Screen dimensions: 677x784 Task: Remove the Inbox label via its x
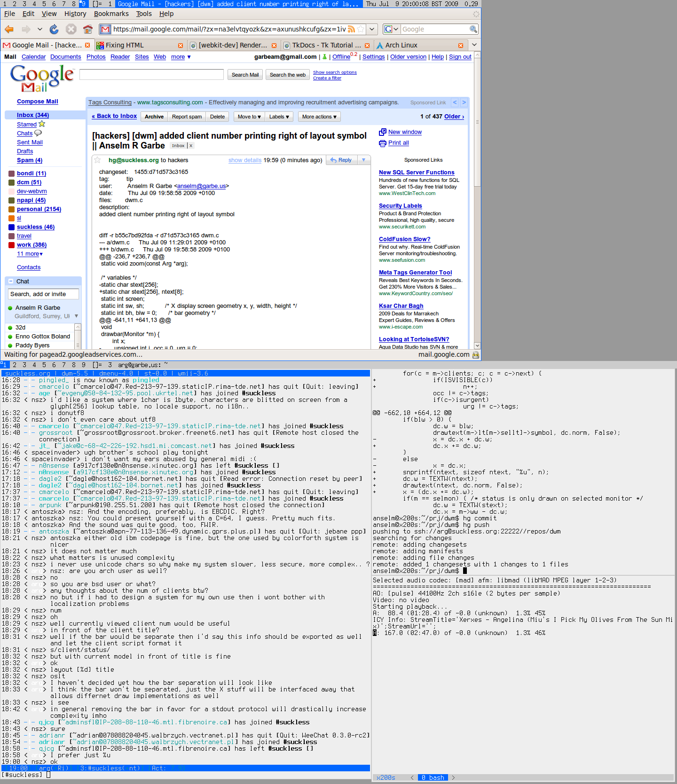point(191,146)
